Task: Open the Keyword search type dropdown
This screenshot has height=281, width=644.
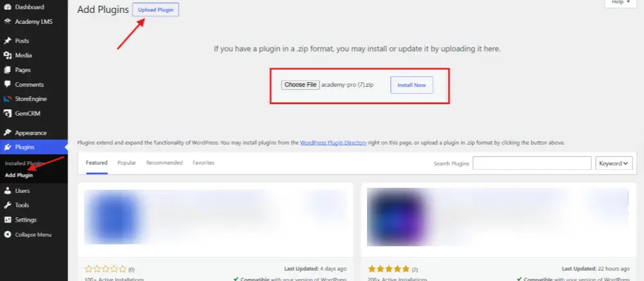Action: coord(614,163)
